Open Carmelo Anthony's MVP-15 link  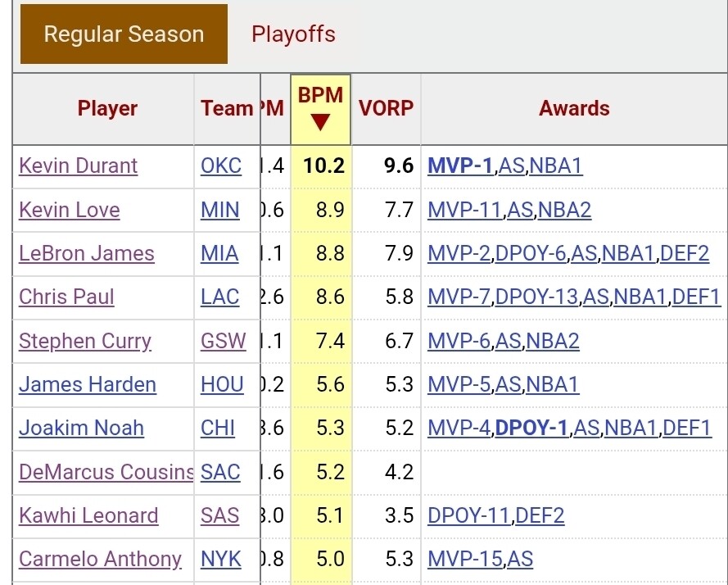click(465, 559)
